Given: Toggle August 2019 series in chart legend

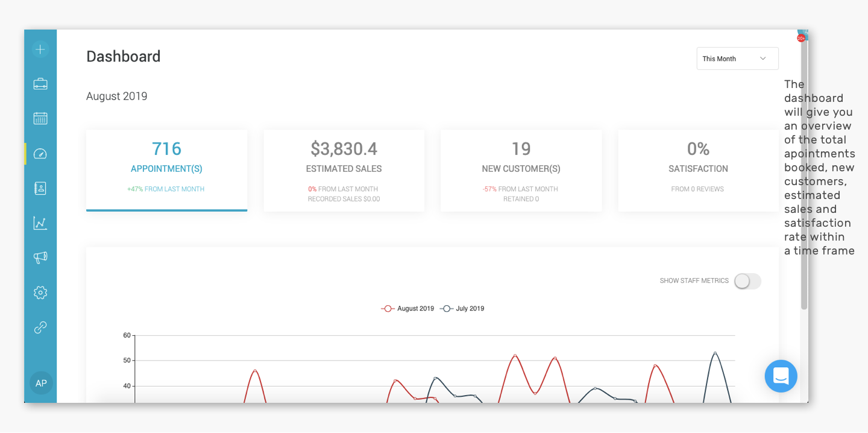Looking at the screenshot, I should coord(407,309).
